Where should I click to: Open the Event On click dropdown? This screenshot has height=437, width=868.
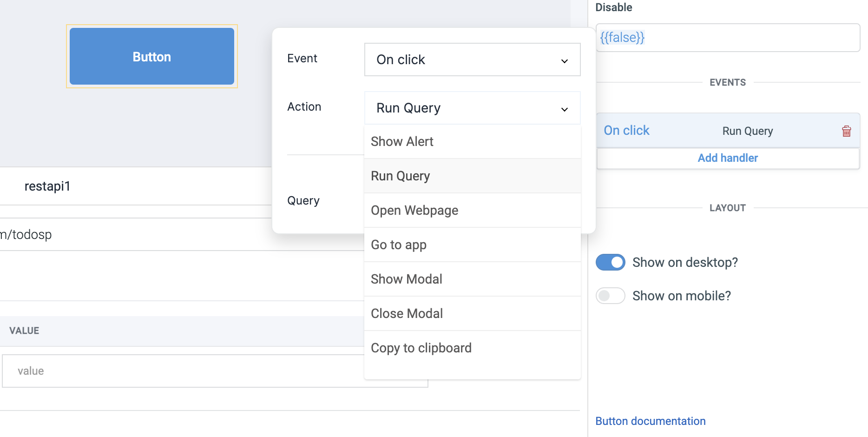(x=472, y=60)
